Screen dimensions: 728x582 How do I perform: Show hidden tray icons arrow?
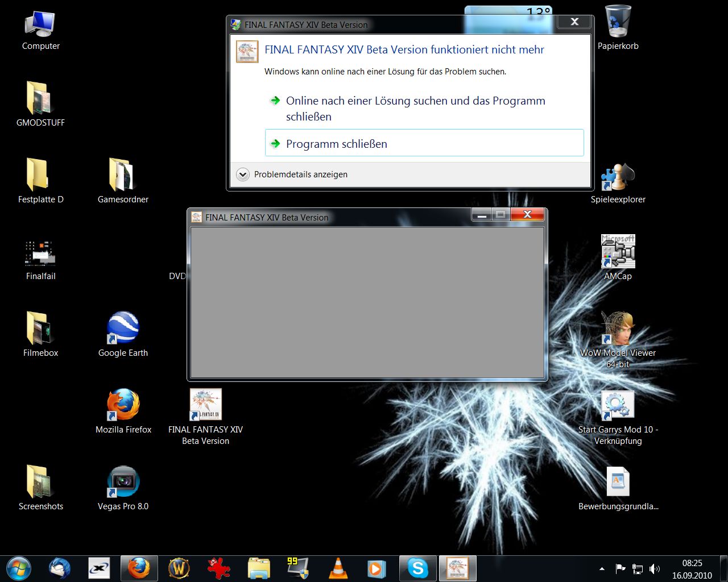(602, 569)
